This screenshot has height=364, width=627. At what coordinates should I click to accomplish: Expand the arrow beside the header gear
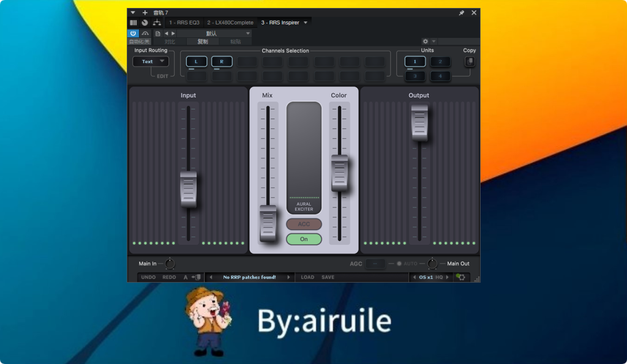434,42
